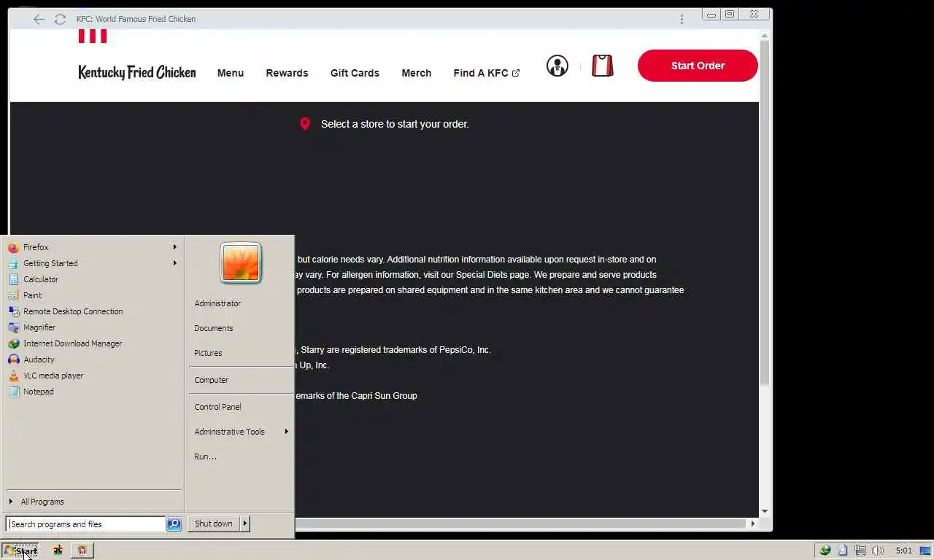Click the Show desktop tray button
Screen dimensions: 934x560
click(925, 551)
